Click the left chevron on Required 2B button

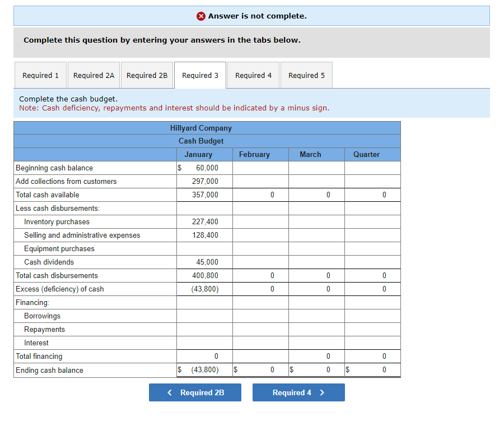pos(169,392)
